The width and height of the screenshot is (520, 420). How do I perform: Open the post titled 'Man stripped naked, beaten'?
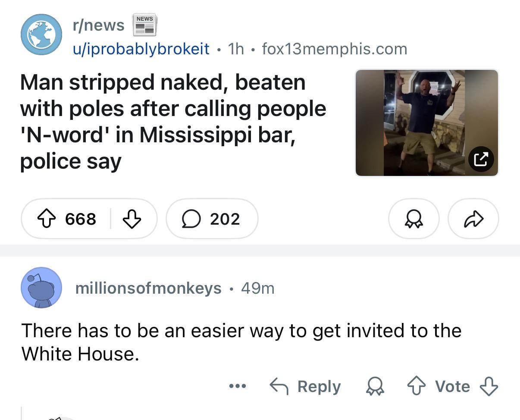(172, 122)
